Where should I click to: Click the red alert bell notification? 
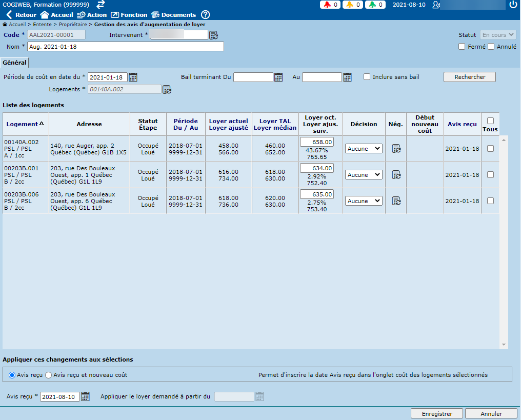click(331, 5)
